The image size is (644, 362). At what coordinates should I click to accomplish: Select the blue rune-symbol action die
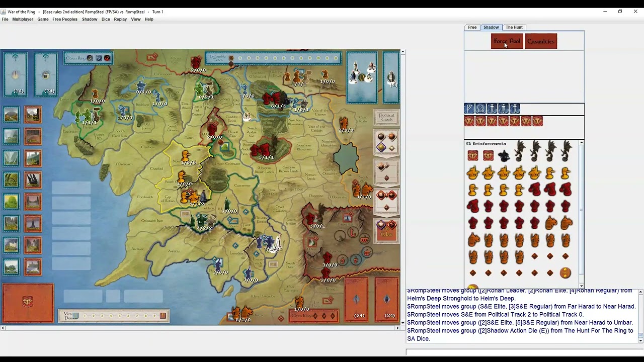(x=469, y=109)
